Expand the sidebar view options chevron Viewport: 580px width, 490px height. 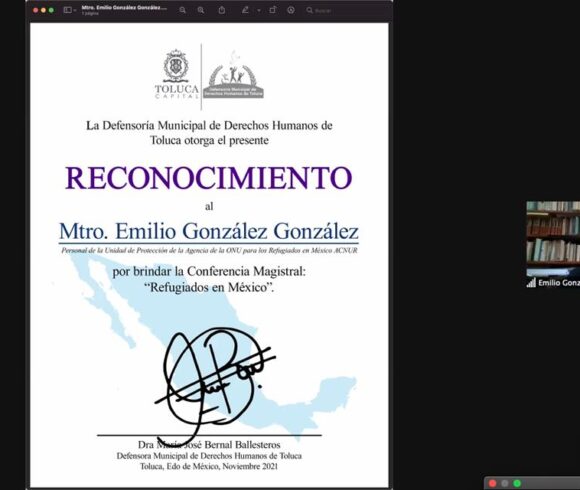pos(75,11)
